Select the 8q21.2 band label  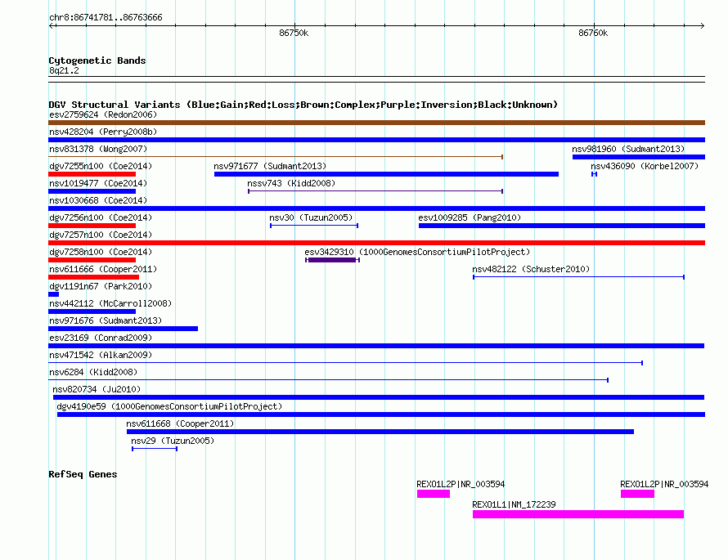coord(64,70)
